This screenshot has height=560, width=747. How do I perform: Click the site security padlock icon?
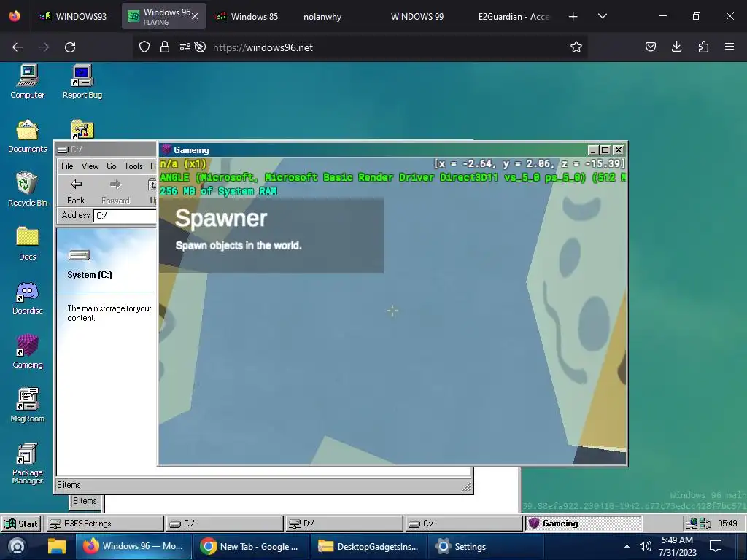165,47
